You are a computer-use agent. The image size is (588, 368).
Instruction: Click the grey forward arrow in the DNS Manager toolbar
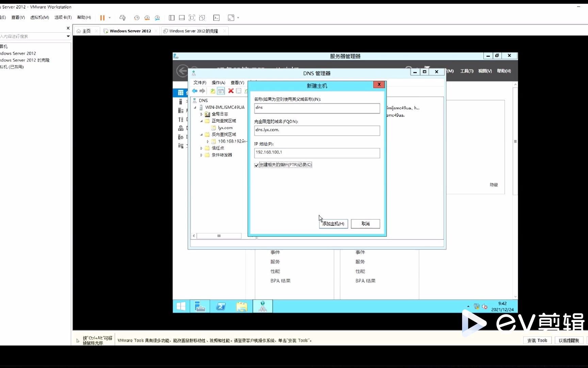[x=202, y=91]
